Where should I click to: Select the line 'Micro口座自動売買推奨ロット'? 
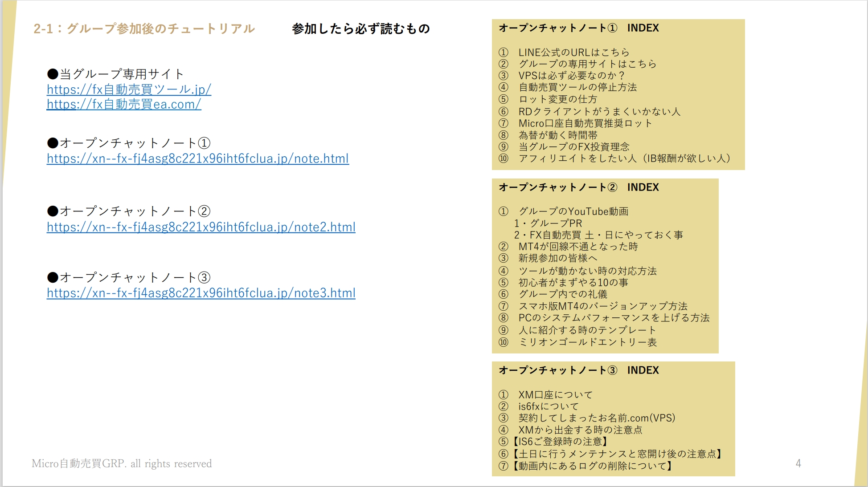[x=585, y=123]
